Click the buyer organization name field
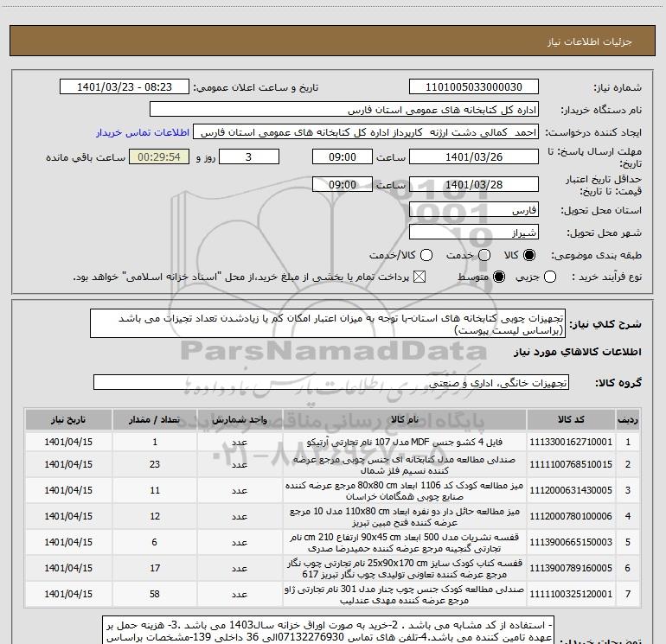The width and height of the screenshot is (666, 644). 344,110
